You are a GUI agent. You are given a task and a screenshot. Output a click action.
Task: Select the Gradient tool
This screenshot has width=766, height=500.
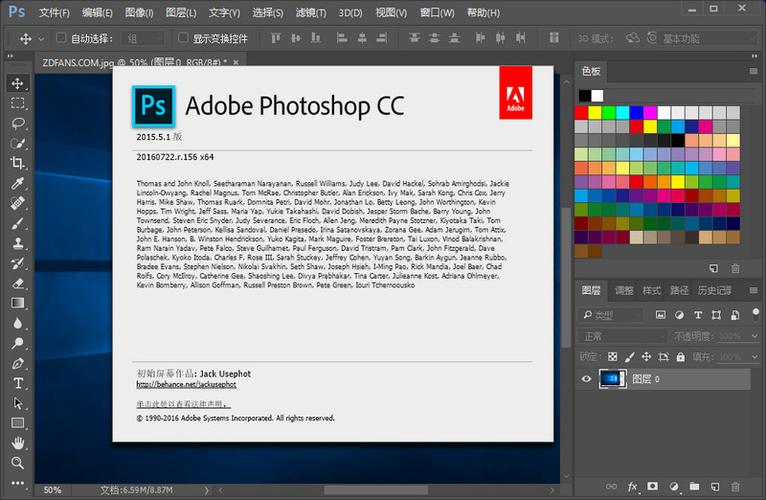pos(18,304)
